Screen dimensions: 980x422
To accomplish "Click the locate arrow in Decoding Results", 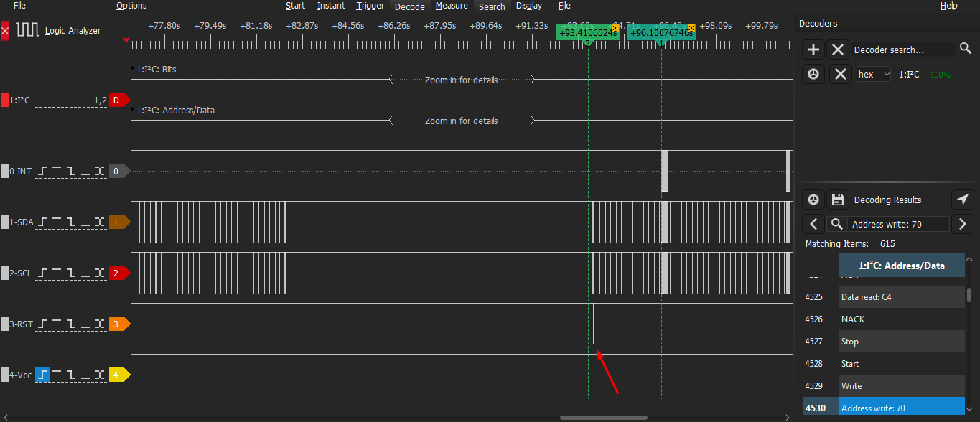I will (x=962, y=200).
